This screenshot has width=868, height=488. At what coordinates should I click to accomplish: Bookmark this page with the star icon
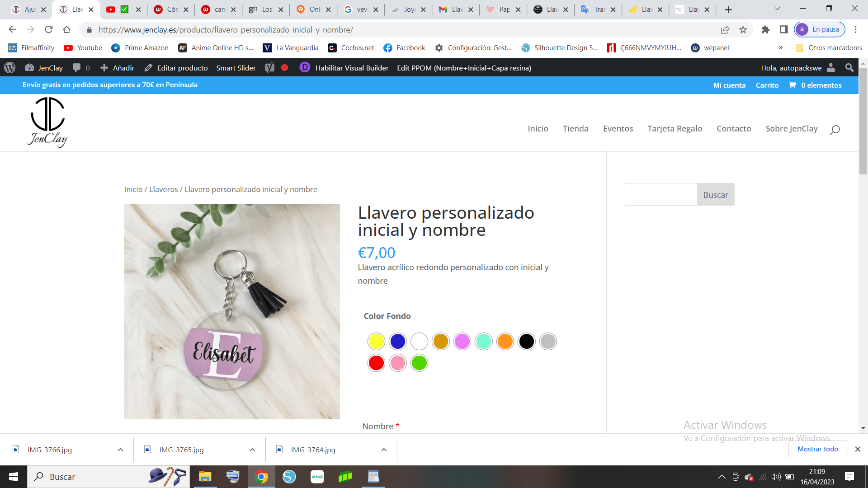(x=743, y=30)
